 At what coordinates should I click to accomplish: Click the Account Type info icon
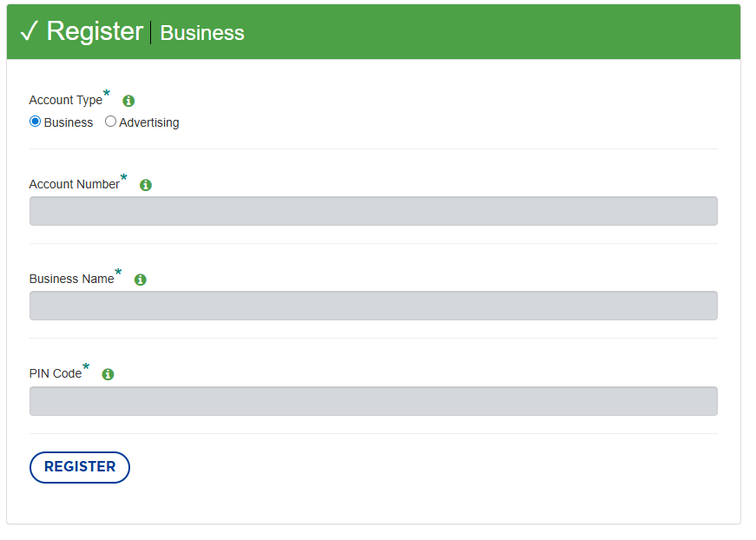[x=128, y=101]
